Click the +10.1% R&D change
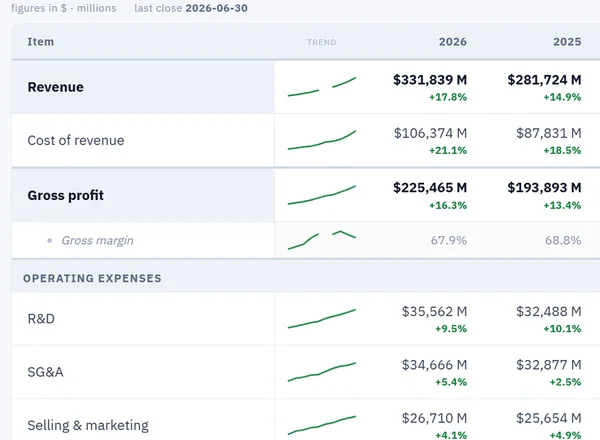This screenshot has width=600, height=440. [x=562, y=329]
